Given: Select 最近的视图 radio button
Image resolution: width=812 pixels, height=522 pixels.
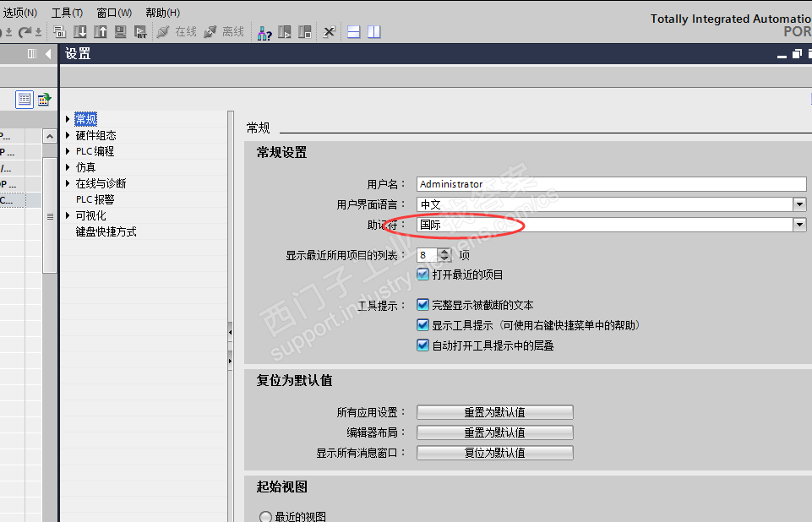Looking at the screenshot, I should coord(265,516).
